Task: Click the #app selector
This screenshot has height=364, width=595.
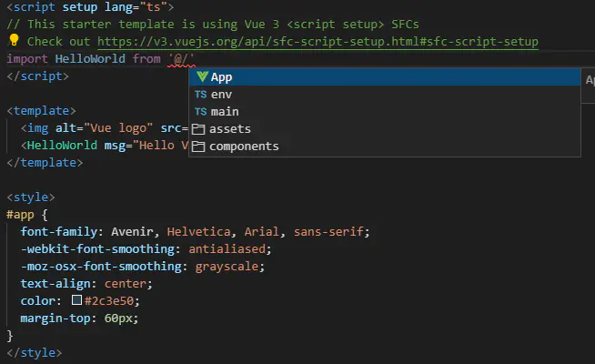Action: [21, 215]
